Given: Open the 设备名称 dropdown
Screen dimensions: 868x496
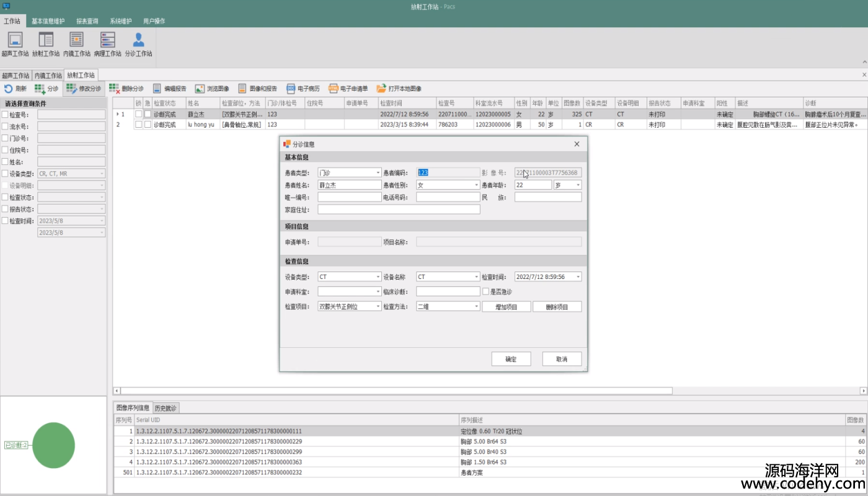Looking at the screenshot, I should click(x=448, y=277).
